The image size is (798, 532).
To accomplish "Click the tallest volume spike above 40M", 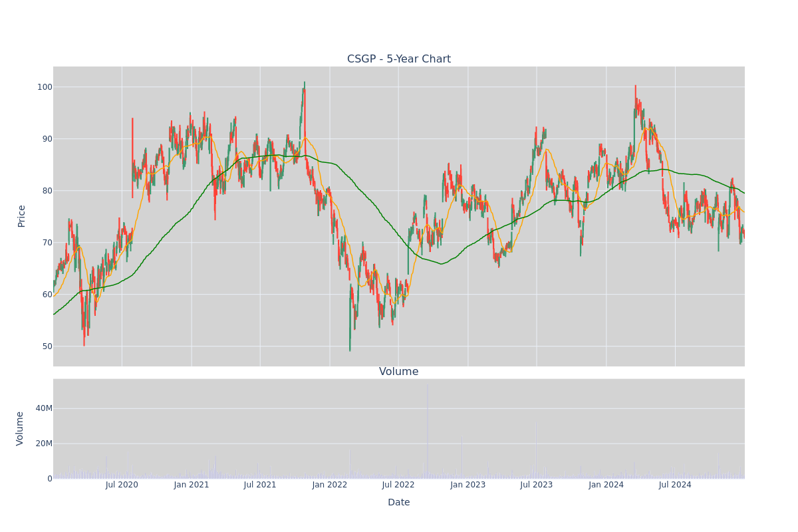I will point(428,431).
